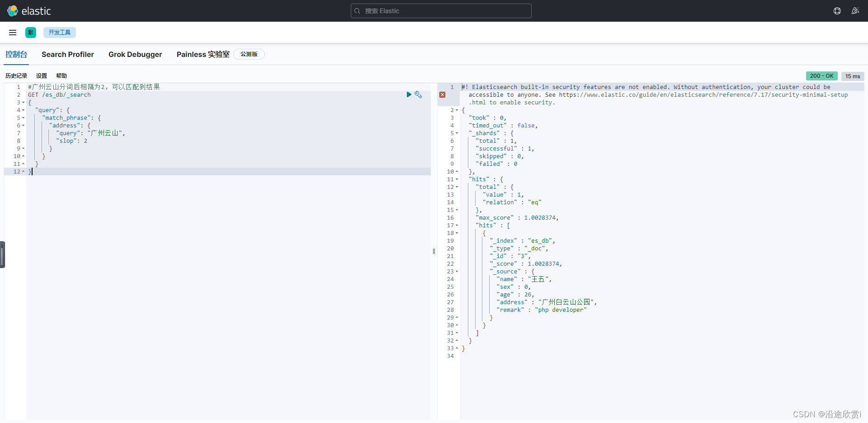The image size is (868, 423).
Task: Click the security warning text on response line 1
Action: (655, 95)
